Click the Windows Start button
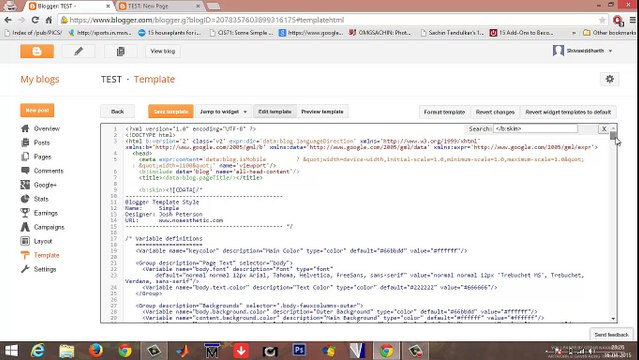The image size is (639, 360). pyautogui.click(x=11, y=351)
